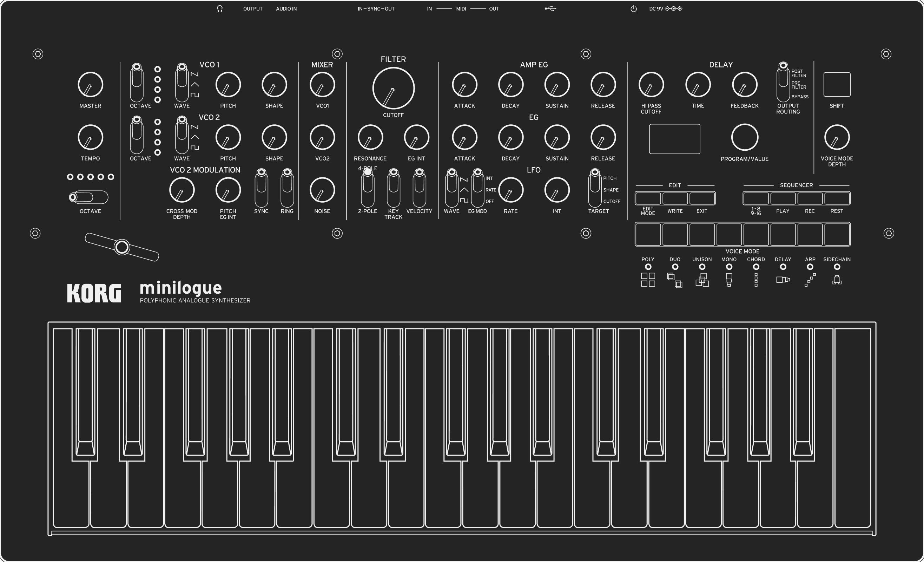This screenshot has height=562, width=924.
Task: Click the POLY voice mode icon
Action: click(648, 280)
